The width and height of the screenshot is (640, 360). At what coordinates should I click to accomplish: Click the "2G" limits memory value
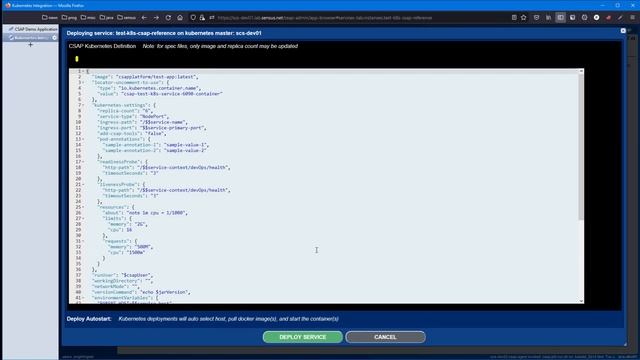(140, 224)
